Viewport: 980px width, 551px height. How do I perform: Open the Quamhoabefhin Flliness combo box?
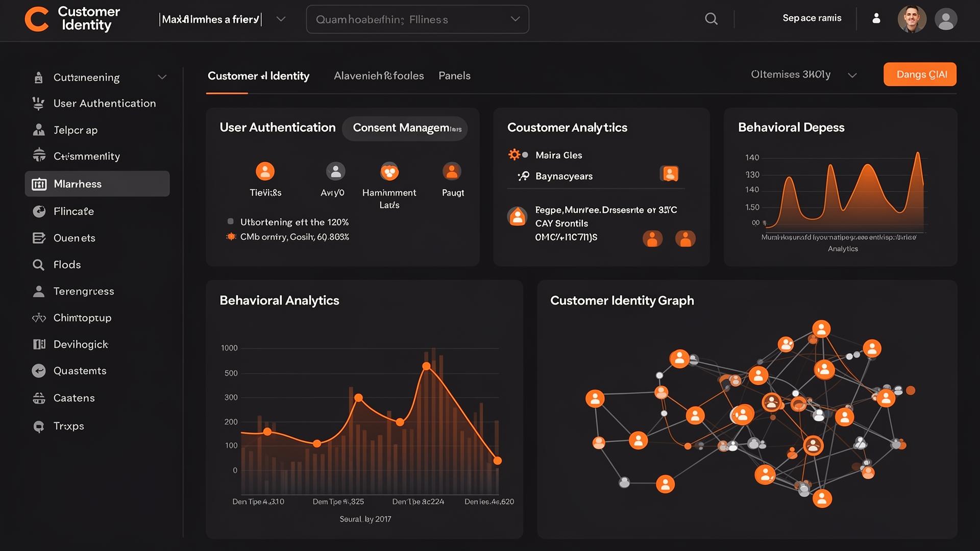pyautogui.click(x=417, y=19)
